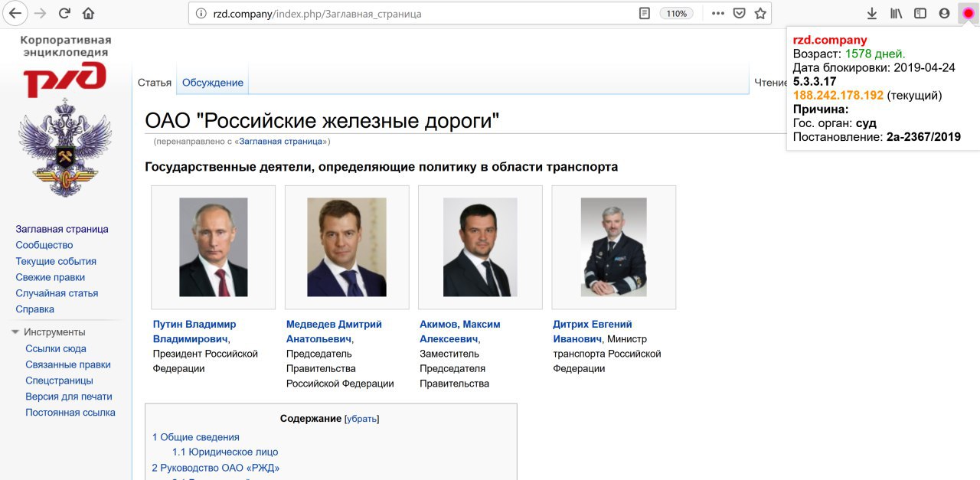Open Медведев Дмитрий Анатольевич link
This screenshot has width=980, height=480.
click(334, 331)
